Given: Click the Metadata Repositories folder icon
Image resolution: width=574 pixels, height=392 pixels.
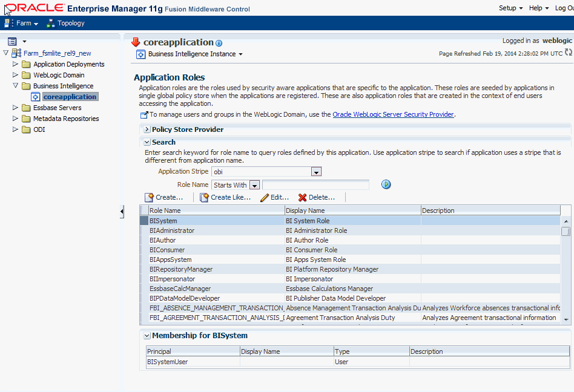Looking at the screenshot, I should tap(26, 119).
